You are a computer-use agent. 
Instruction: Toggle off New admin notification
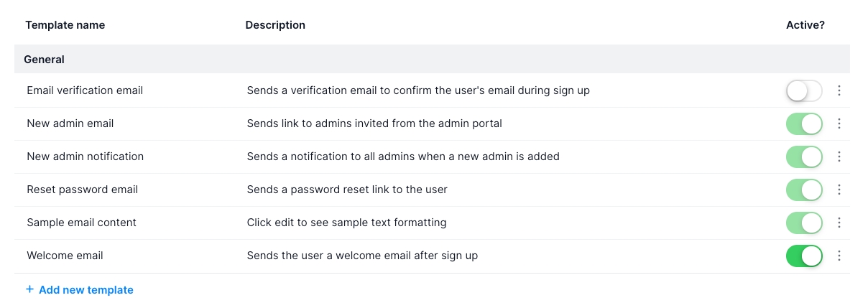click(804, 157)
